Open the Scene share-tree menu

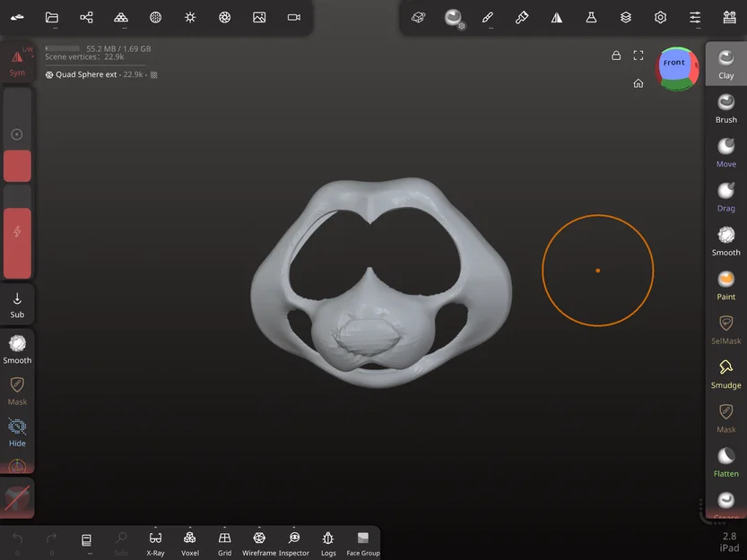point(86,18)
